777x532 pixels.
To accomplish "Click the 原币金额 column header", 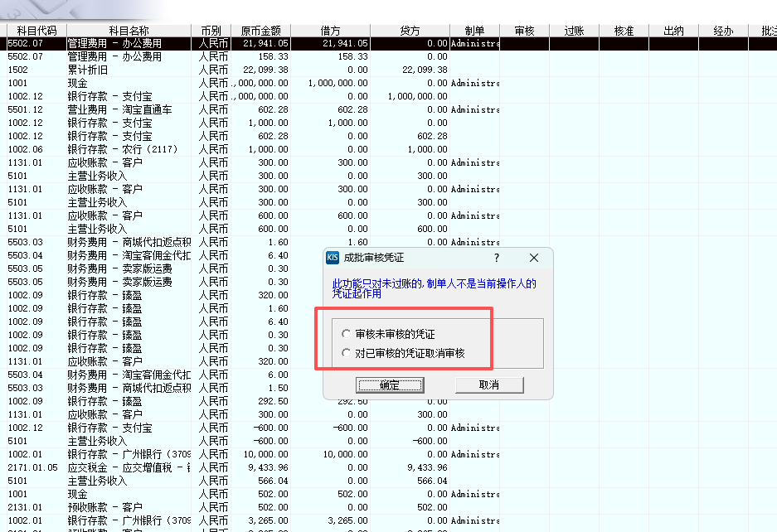I will click(260, 31).
